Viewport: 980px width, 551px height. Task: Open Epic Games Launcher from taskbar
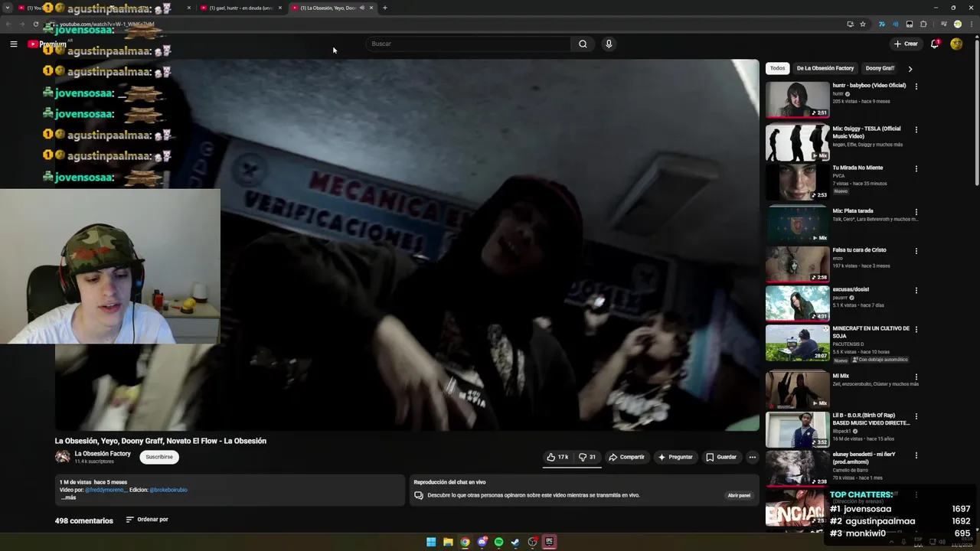pos(549,542)
